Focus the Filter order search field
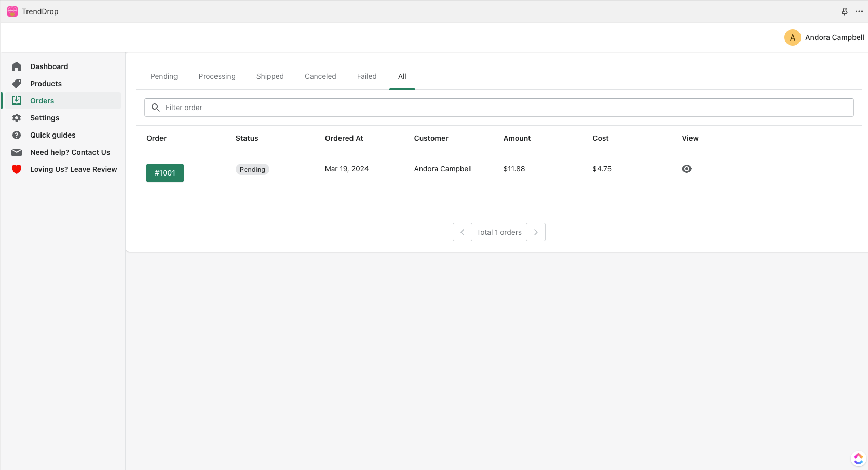The width and height of the screenshot is (868, 470). (499, 108)
